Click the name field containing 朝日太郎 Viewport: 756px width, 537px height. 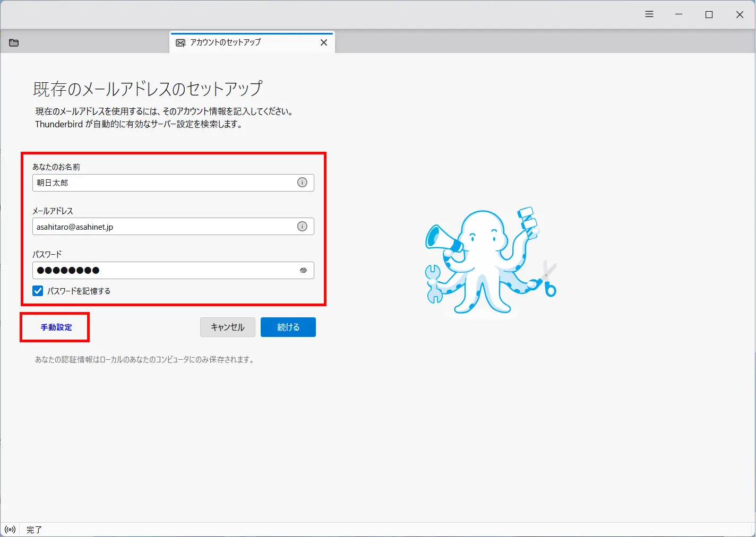(x=159, y=183)
